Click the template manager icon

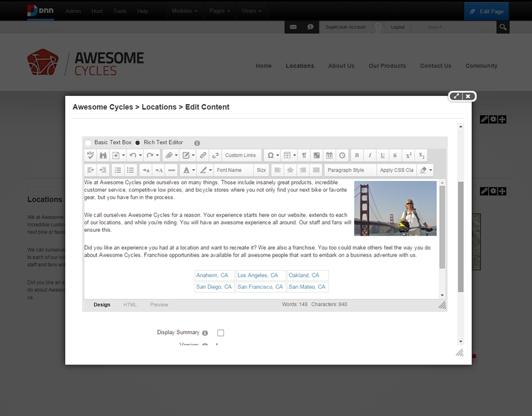[x=186, y=155]
